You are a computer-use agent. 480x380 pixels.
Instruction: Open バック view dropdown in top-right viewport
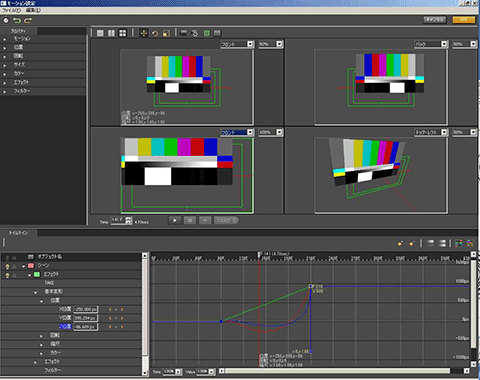click(x=444, y=44)
